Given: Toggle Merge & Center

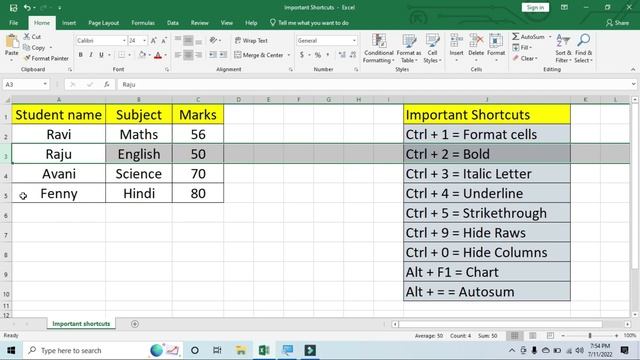Looking at the screenshot, I should (259, 55).
